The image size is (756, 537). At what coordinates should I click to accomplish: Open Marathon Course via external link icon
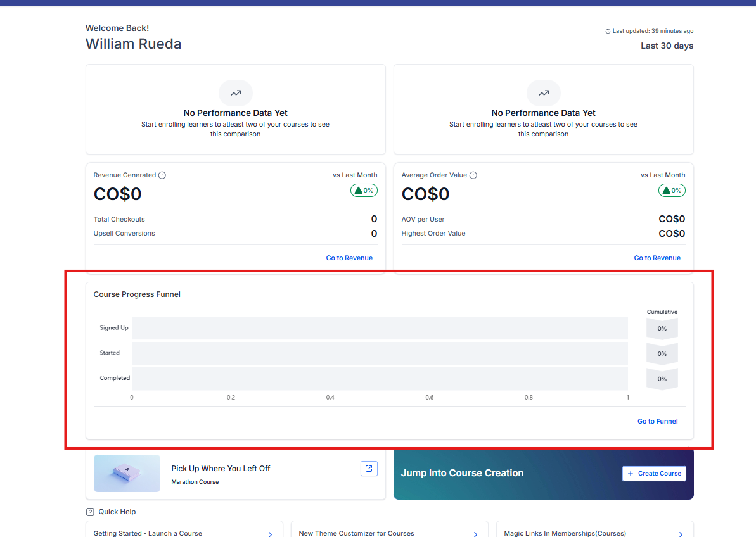(369, 469)
